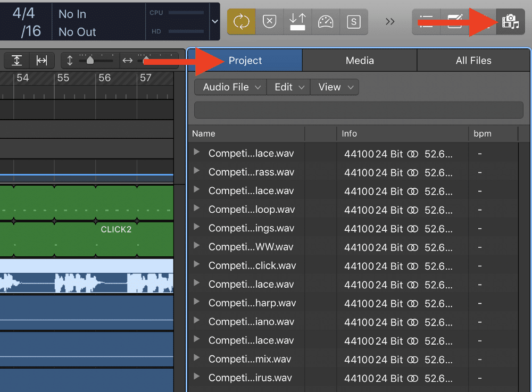Open the Edit menu in Project browser
The height and width of the screenshot is (392, 532).
288,87
